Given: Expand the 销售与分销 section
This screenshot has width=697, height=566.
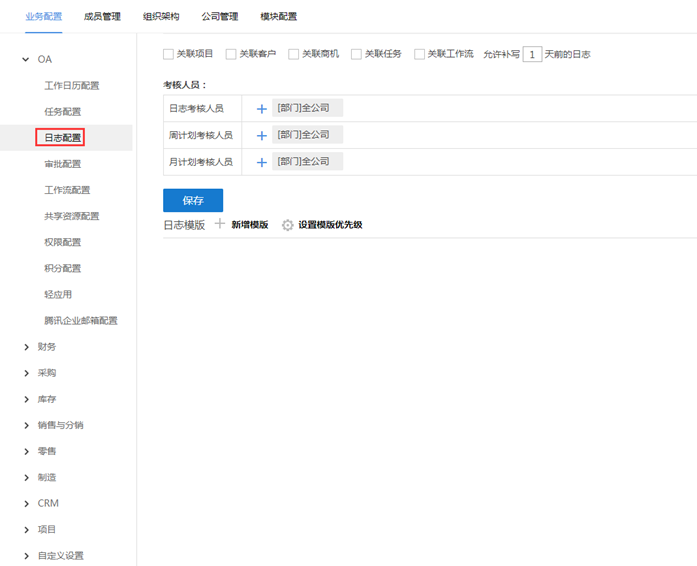Looking at the screenshot, I should (x=26, y=426).
